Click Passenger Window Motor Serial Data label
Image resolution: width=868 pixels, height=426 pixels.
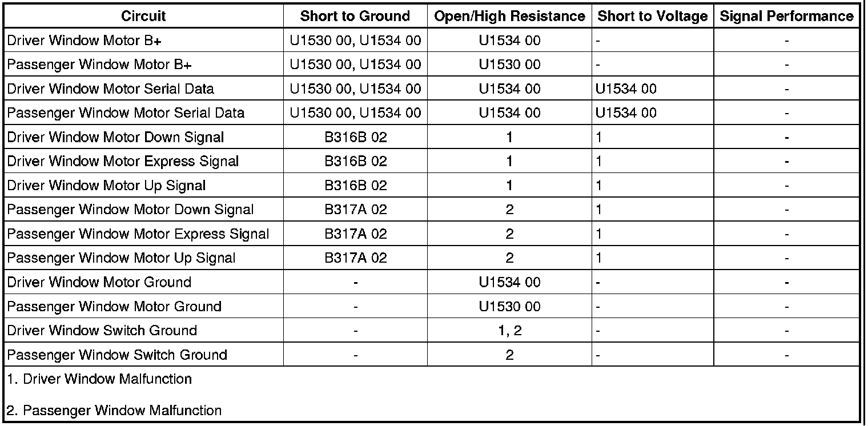126,113
